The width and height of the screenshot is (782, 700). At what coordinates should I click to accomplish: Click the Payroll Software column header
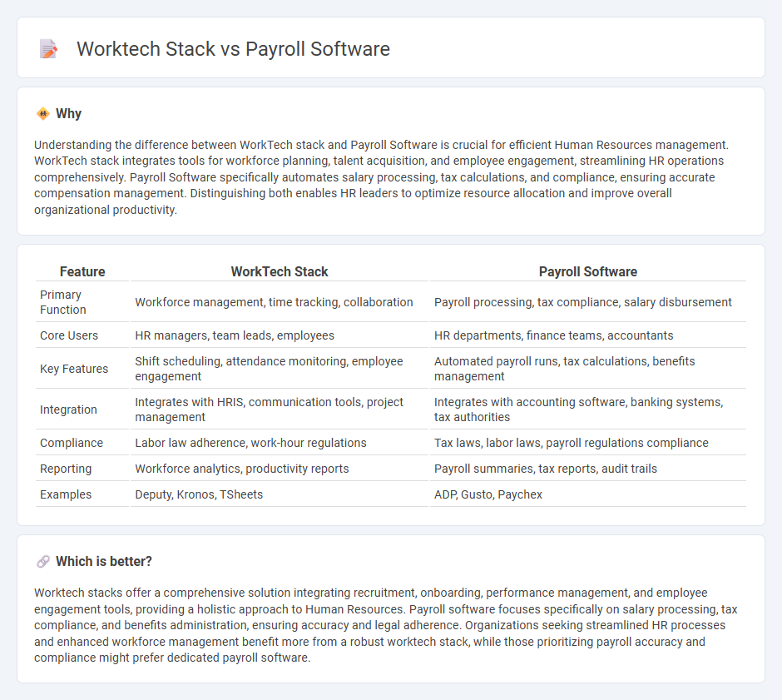pyautogui.click(x=588, y=272)
